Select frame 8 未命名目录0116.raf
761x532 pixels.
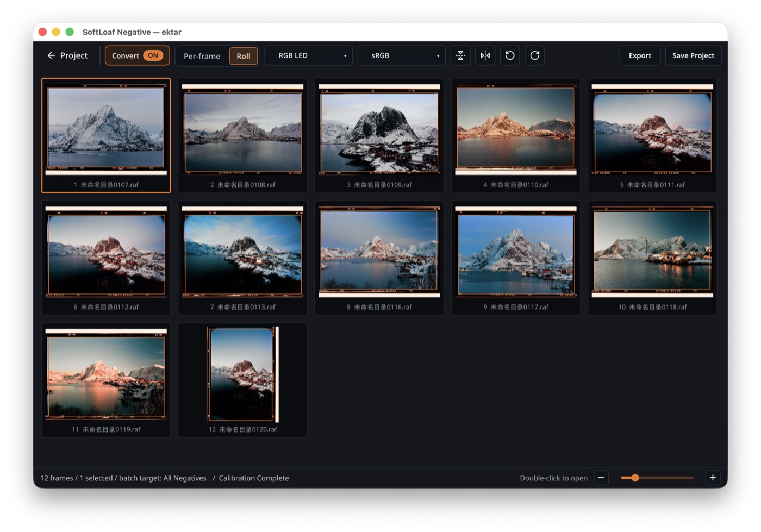click(379, 258)
